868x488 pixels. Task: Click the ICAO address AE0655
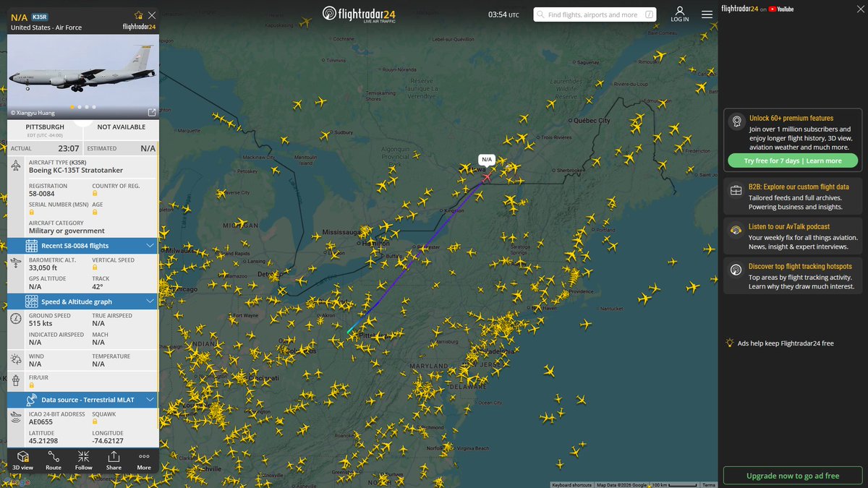coord(41,422)
